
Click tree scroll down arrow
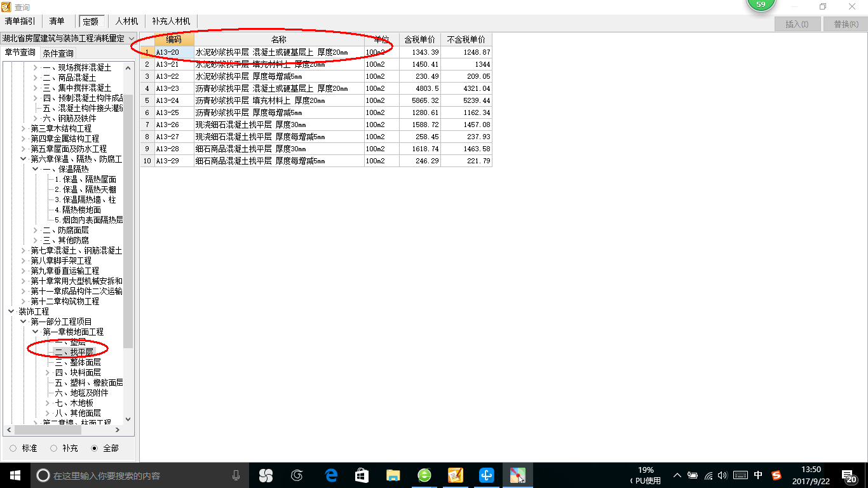click(128, 419)
